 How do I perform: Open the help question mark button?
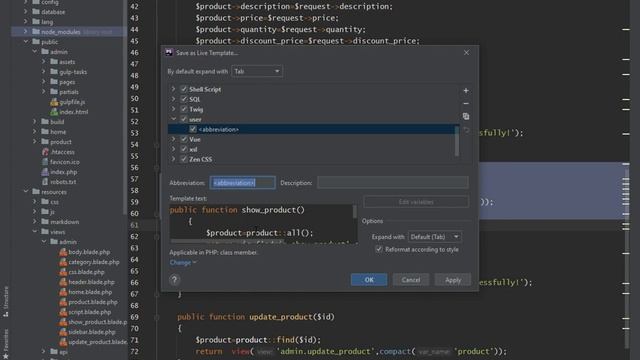coord(174,280)
